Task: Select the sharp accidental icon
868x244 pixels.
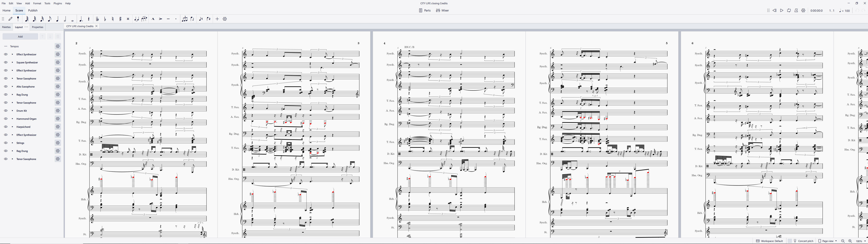Action: point(120,19)
